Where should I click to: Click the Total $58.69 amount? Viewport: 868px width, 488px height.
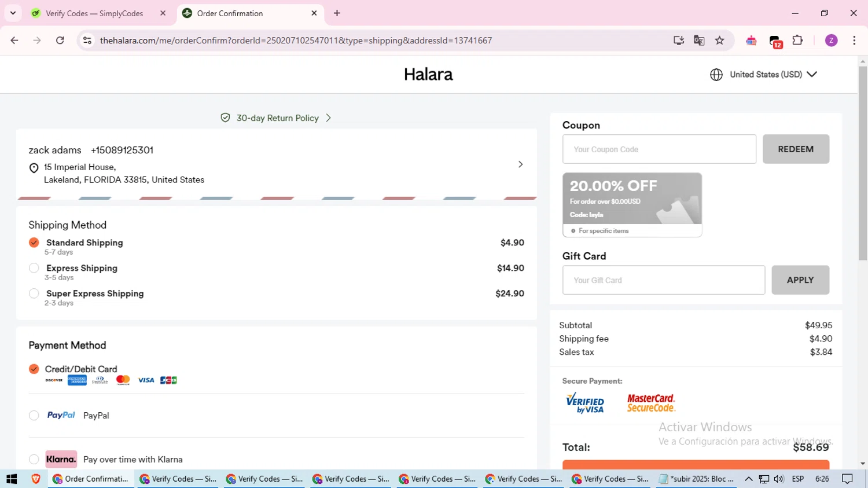pos(811,447)
